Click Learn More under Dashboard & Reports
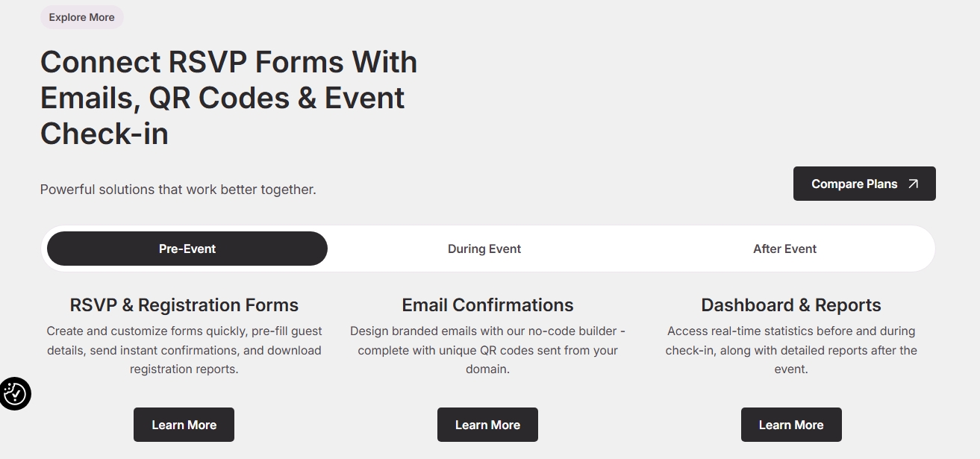980x459 pixels. 791,425
